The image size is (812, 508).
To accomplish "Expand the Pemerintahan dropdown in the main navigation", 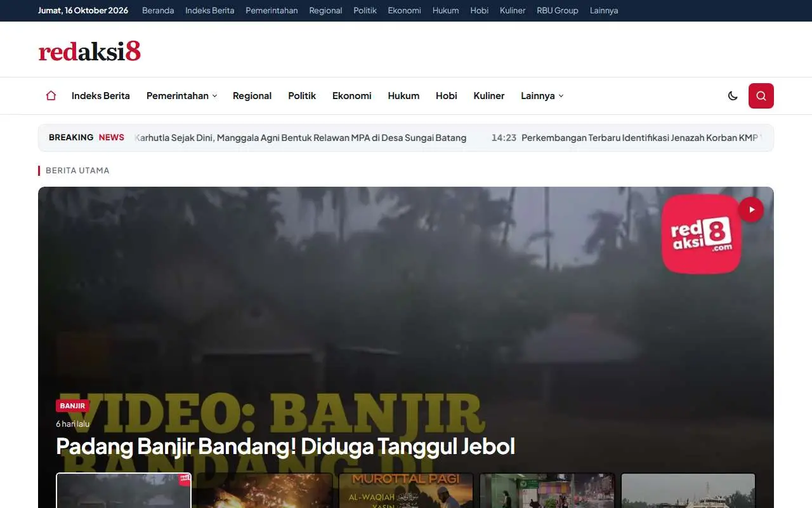I will (182, 96).
